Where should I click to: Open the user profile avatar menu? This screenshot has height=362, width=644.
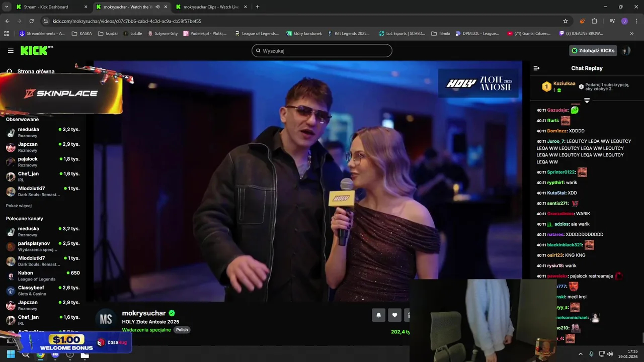[626, 51]
